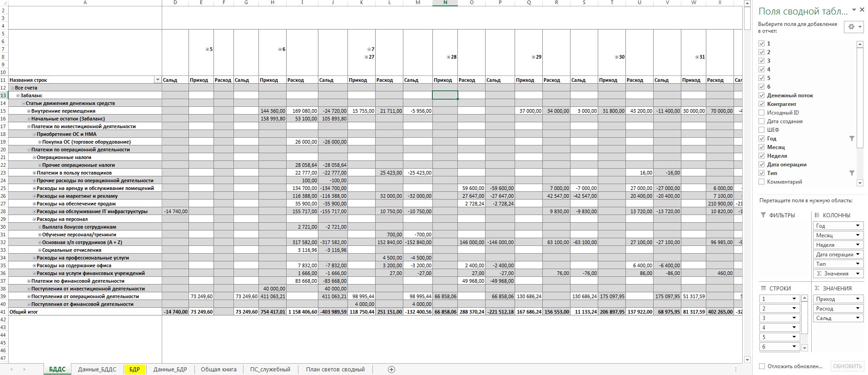Uncheck the Денежный поток field

tap(762, 95)
